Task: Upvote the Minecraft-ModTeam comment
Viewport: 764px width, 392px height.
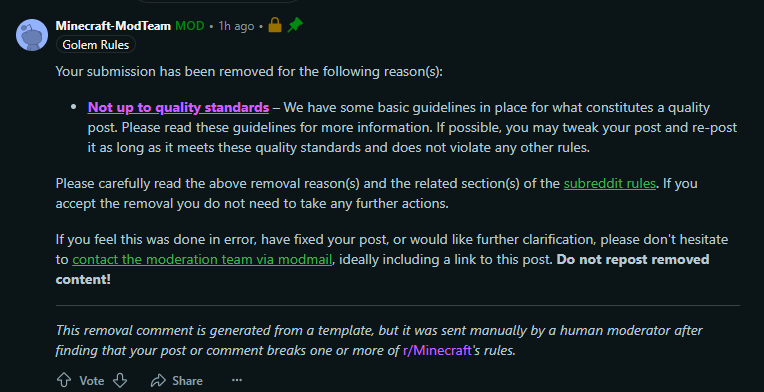Action: click(64, 380)
